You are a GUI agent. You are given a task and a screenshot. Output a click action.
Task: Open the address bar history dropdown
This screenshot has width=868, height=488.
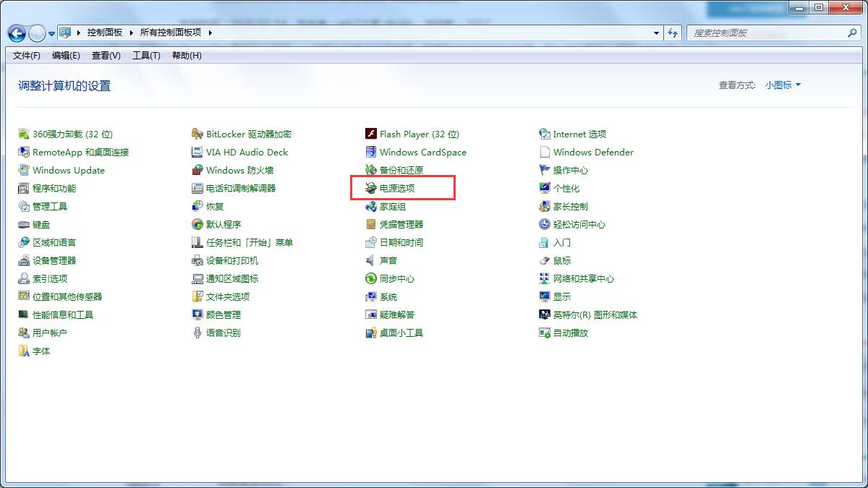[655, 33]
